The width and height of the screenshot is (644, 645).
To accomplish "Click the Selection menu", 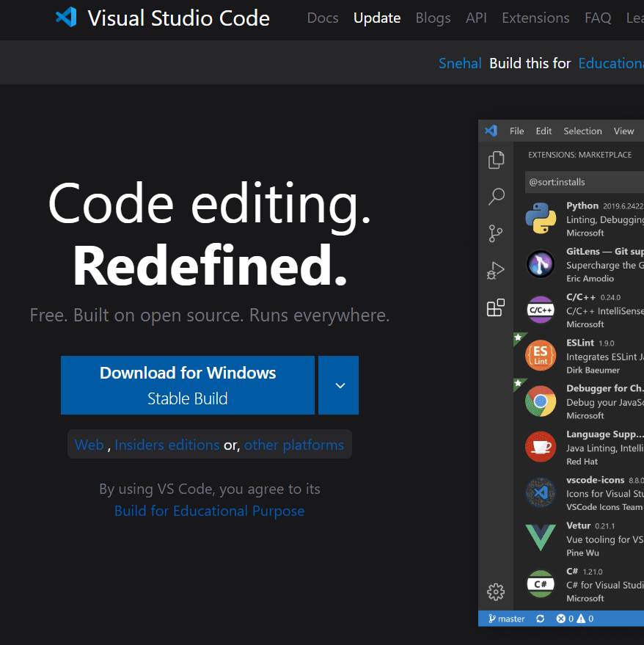I will coord(582,131).
